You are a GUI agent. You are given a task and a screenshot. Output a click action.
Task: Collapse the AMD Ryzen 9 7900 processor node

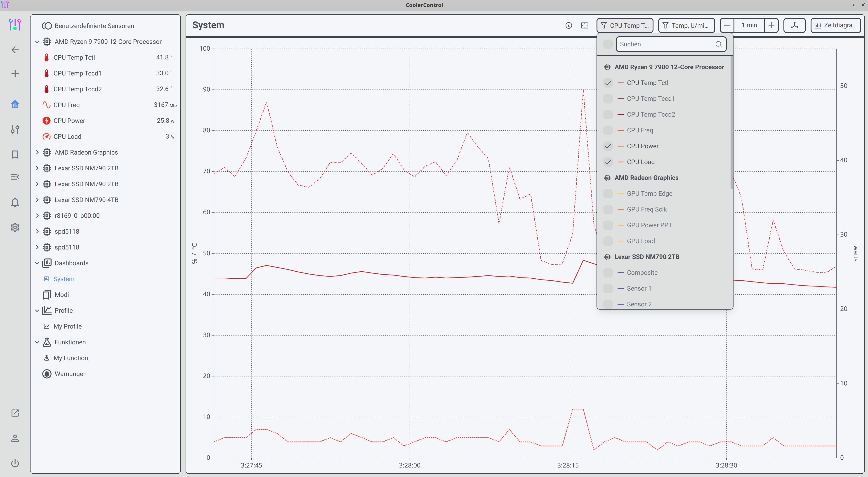point(37,42)
